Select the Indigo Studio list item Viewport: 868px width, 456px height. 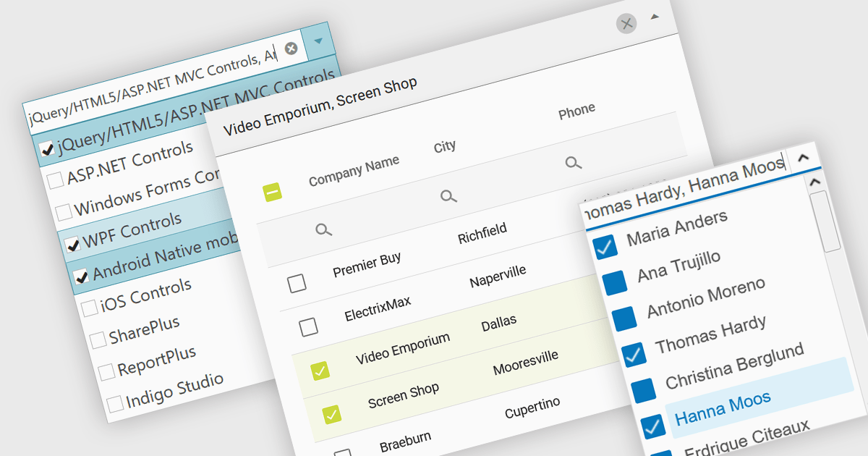tap(174, 389)
